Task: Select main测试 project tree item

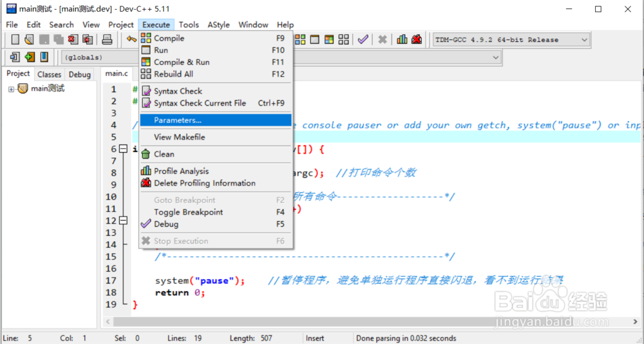Action: pyautogui.click(x=48, y=88)
